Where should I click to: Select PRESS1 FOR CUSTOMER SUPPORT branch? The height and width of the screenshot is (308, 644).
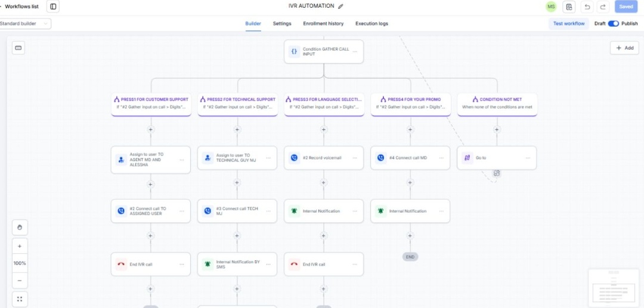[x=151, y=104]
